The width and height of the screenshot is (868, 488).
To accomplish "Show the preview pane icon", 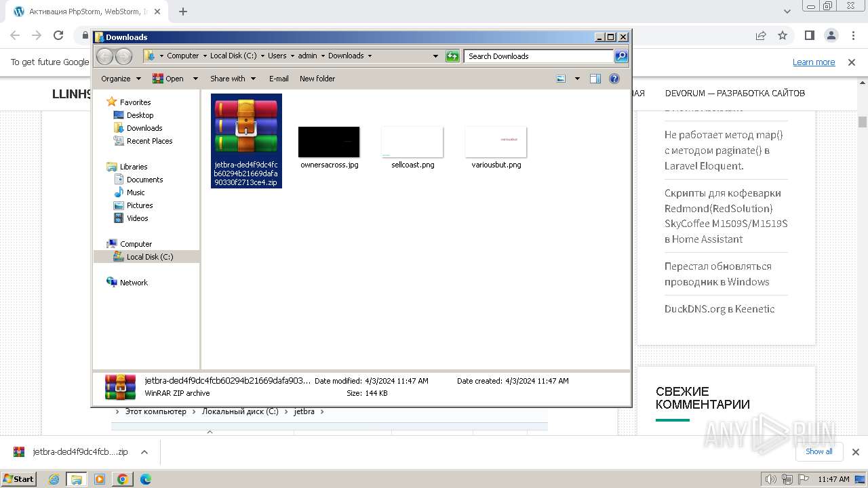I will [595, 79].
